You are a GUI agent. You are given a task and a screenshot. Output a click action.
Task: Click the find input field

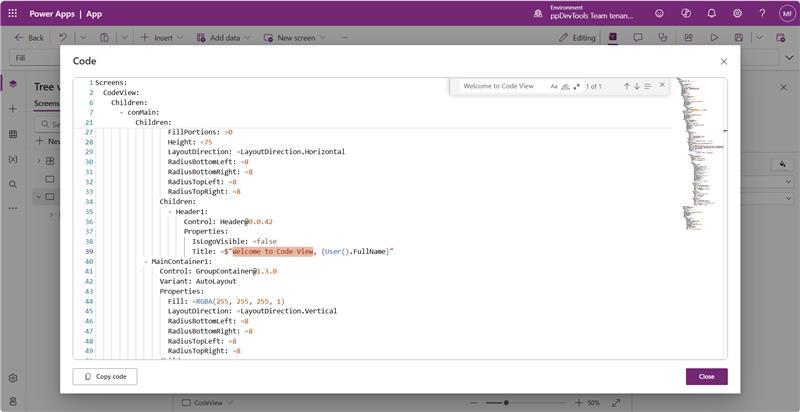[x=503, y=87]
